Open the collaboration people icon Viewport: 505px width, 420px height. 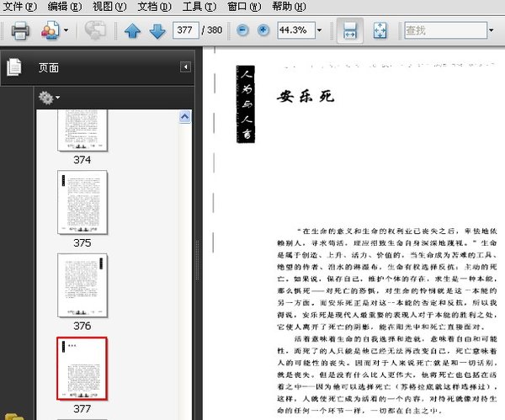tap(50, 30)
